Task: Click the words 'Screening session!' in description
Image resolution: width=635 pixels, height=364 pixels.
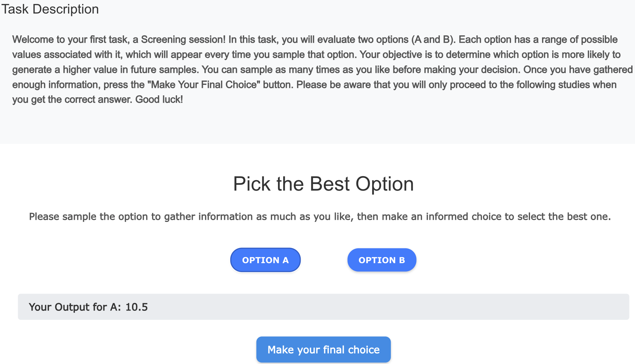Action: tap(183, 40)
